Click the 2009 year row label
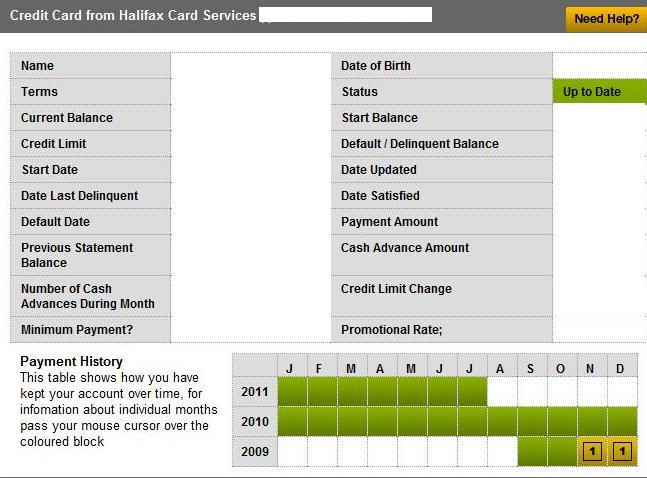Screen dimensions: 647x478 254,452
